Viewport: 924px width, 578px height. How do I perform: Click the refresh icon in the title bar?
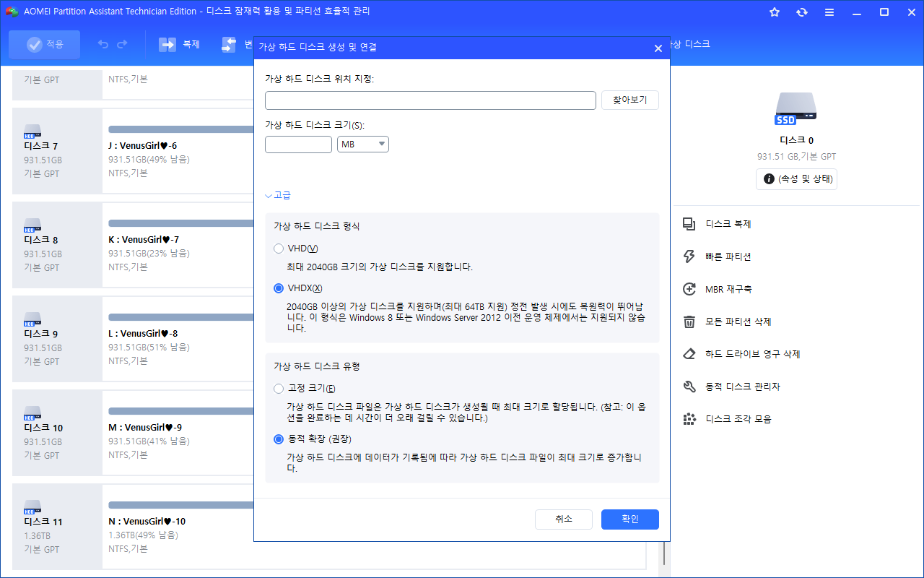(x=802, y=12)
